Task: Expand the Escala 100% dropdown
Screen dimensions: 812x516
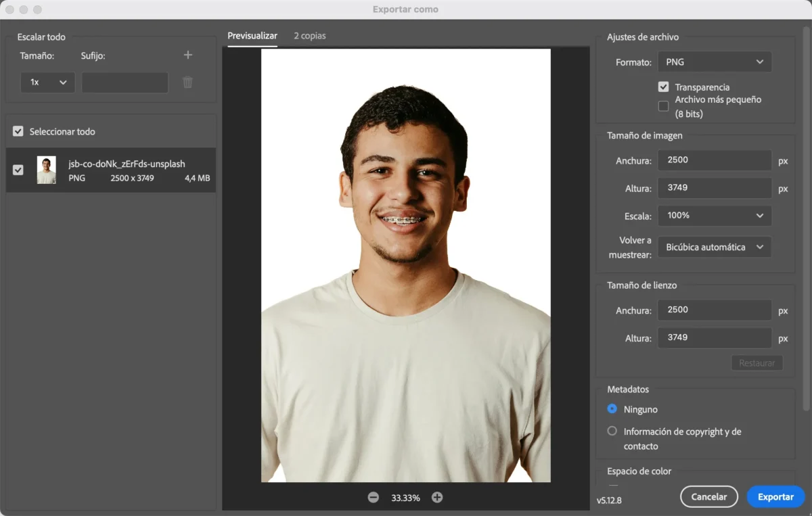Action: tap(715, 216)
